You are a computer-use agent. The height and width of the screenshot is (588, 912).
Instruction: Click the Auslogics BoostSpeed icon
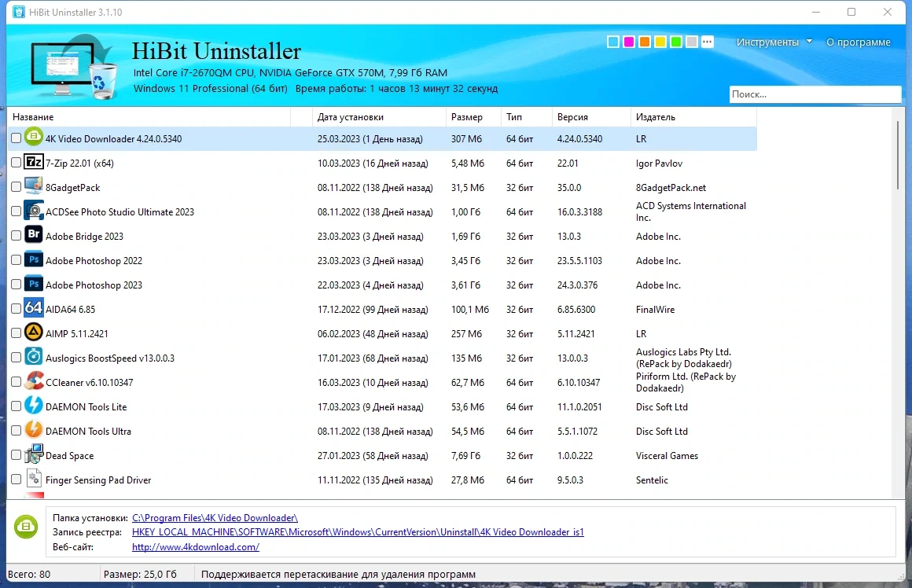34,357
